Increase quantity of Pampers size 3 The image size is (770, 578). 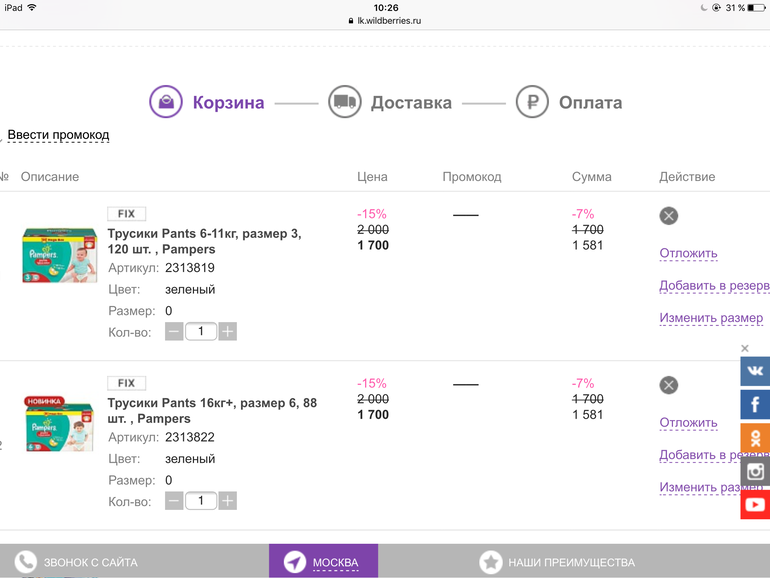tap(228, 331)
